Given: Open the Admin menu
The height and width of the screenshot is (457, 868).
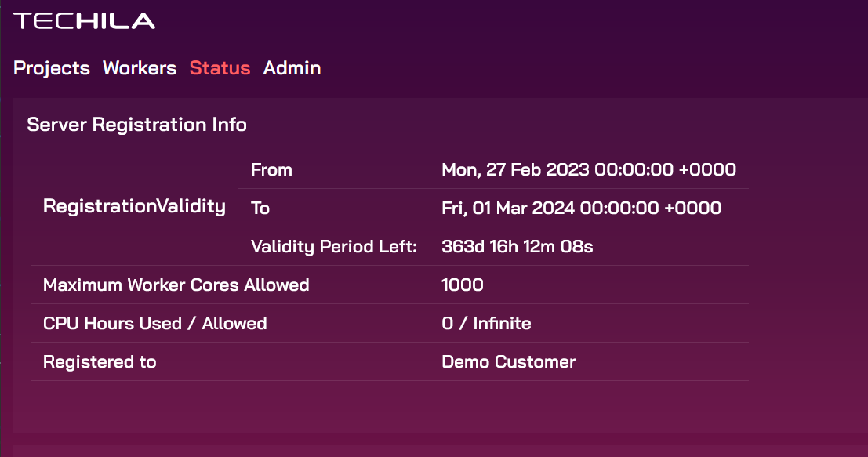Looking at the screenshot, I should (x=292, y=68).
